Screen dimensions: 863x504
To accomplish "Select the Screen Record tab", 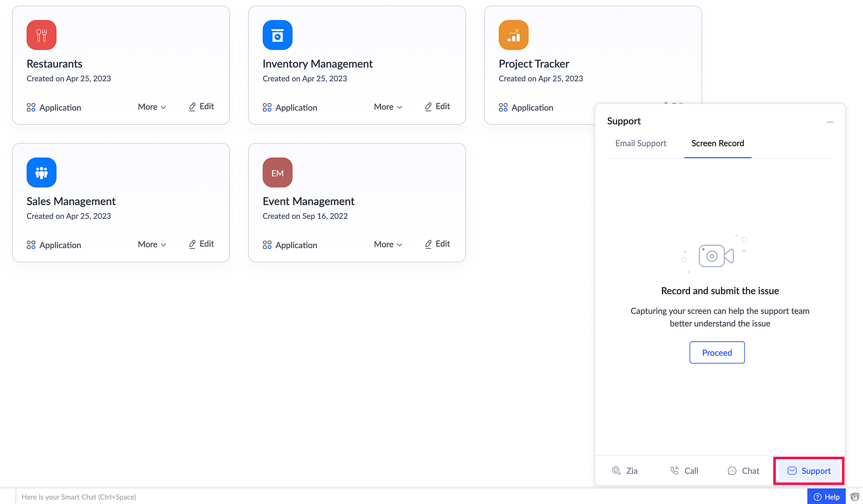I will coord(718,143).
